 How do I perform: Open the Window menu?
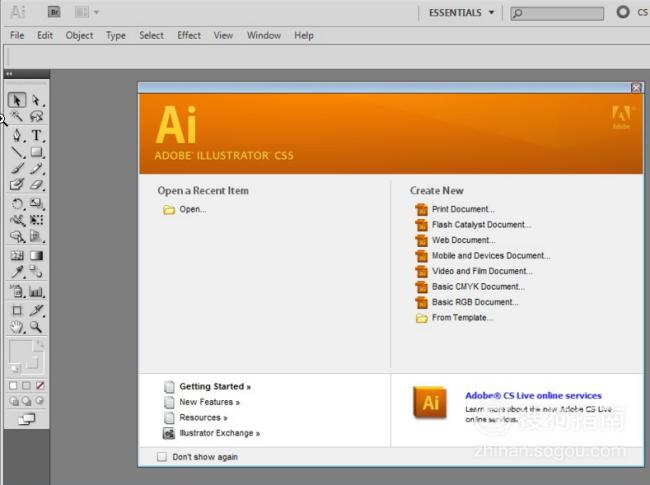click(264, 36)
